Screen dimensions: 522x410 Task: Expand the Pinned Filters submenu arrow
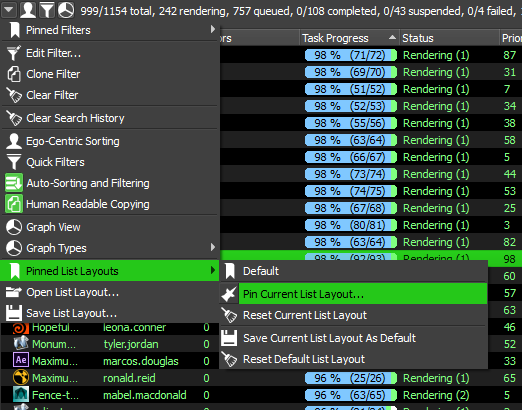click(x=213, y=29)
